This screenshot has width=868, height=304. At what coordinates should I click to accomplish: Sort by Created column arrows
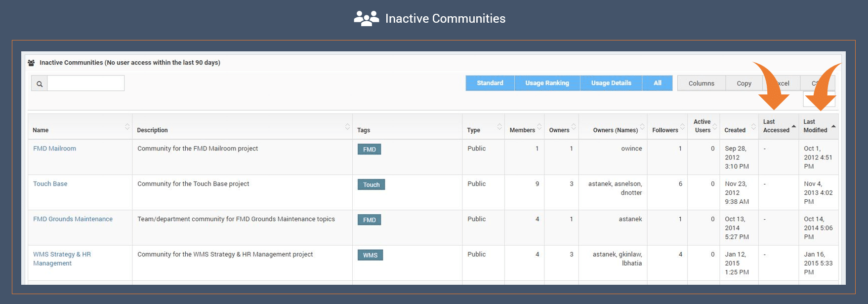pyautogui.click(x=753, y=127)
